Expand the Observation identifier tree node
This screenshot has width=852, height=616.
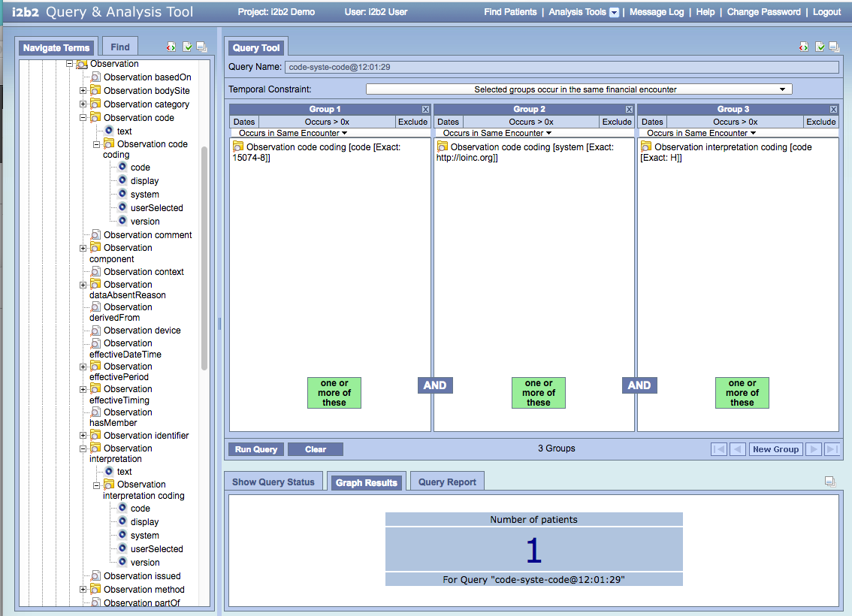83,435
